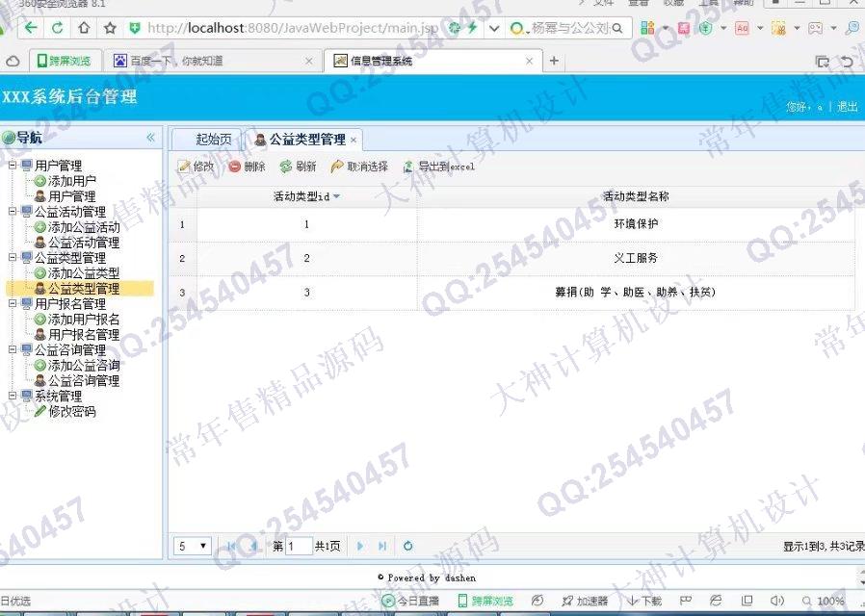Click the 活动类型名称 column header

point(636,196)
